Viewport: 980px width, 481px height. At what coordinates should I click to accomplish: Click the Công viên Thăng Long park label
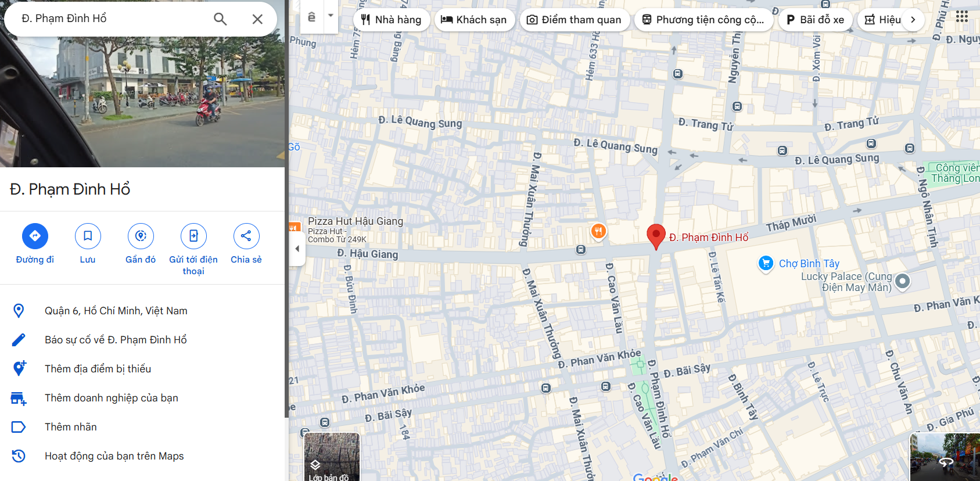pos(956,173)
